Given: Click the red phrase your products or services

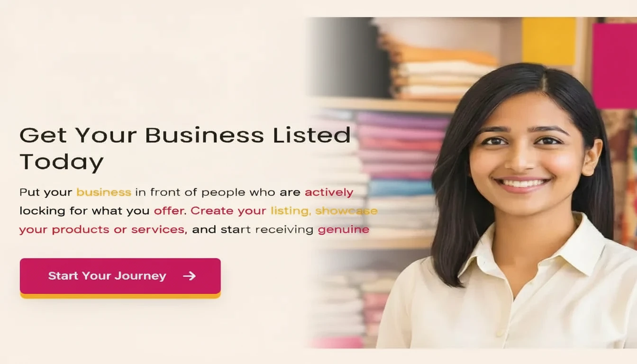Looking at the screenshot, I should click(102, 230).
